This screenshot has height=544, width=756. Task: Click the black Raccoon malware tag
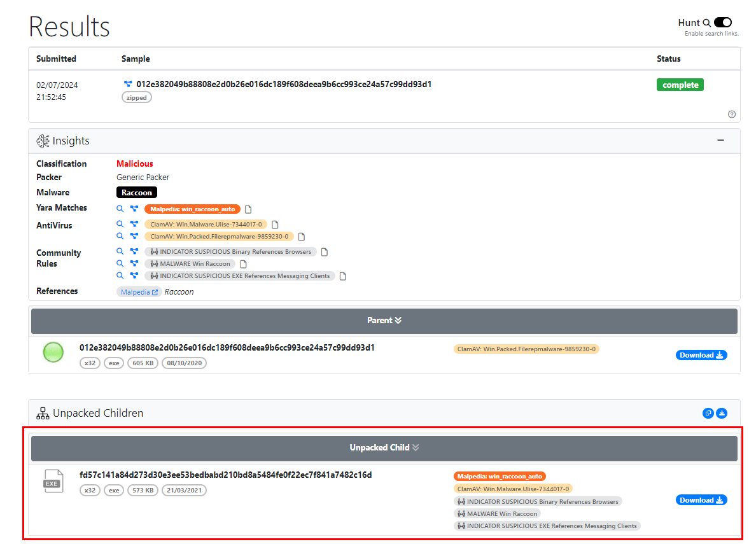(x=137, y=192)
